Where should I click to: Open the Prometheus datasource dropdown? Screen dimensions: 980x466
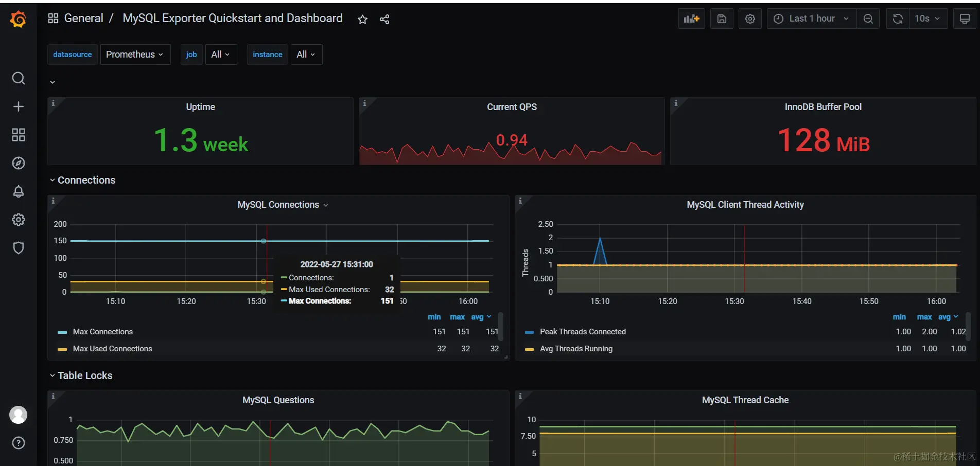[135, 55]
